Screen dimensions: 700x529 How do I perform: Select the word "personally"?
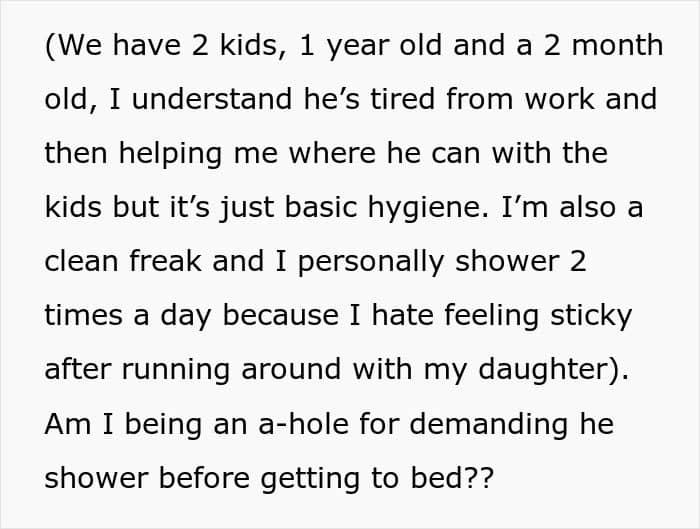click(x=370, y=263)
